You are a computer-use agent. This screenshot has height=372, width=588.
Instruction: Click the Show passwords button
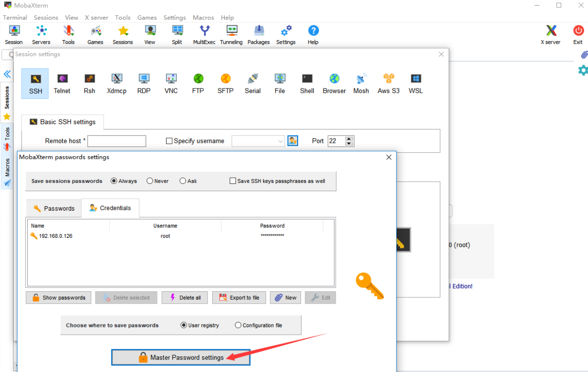click(59, 298)
